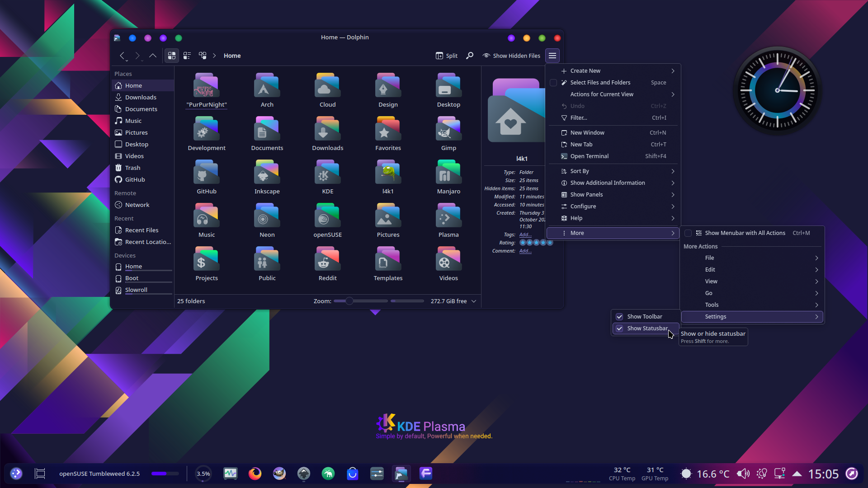Choose New Tab menu entry
The image size is (868, 488).
[614, 145]
